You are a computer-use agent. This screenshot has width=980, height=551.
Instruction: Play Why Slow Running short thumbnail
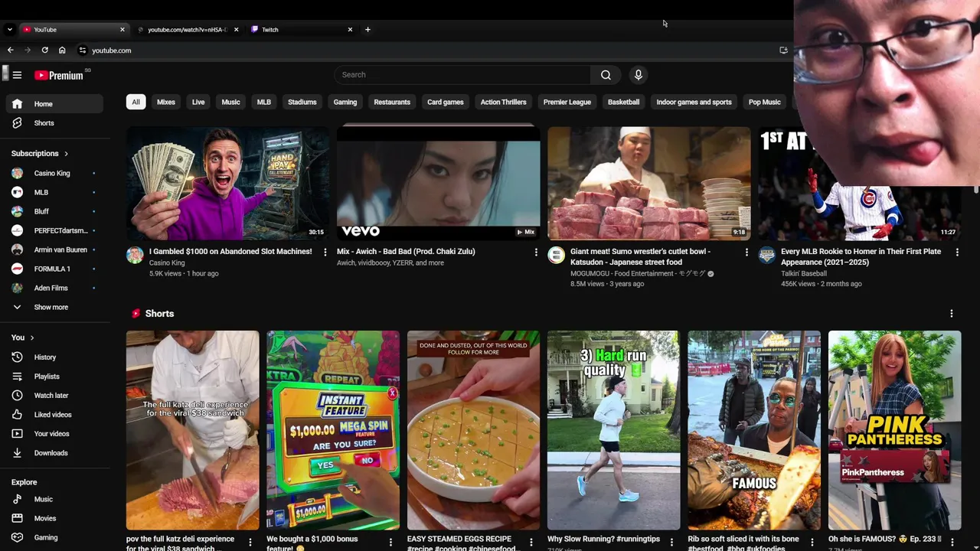click(613, 430)
